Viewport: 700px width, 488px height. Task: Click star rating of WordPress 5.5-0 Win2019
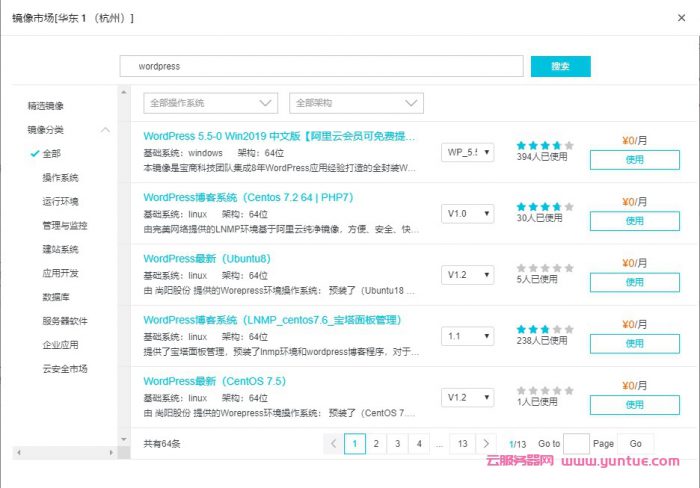click(x=545, y=145)
